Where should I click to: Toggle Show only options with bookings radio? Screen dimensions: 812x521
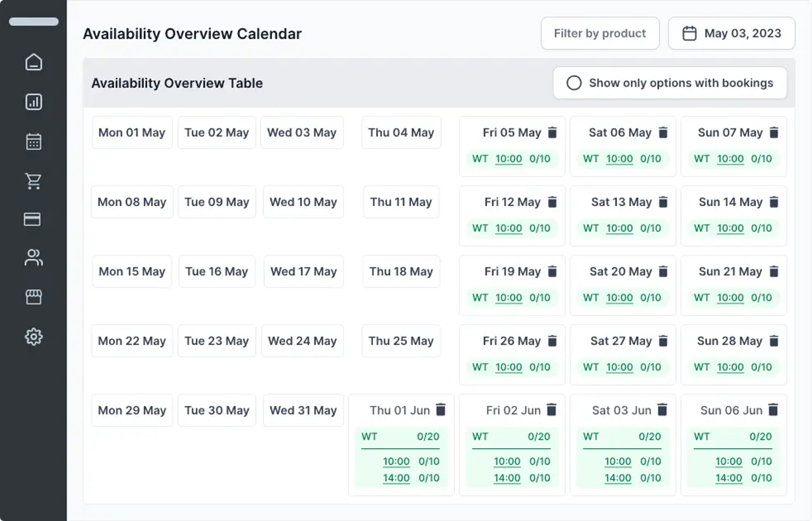[574, 83]
